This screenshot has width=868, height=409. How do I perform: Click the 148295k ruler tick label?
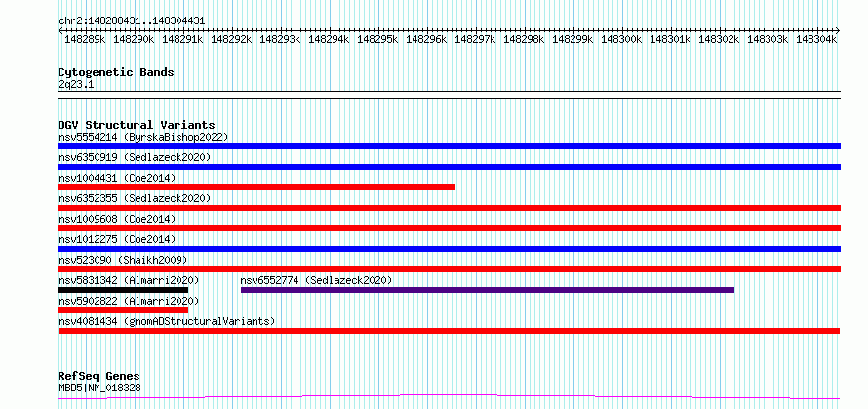pyautogui.click(x=377, y=40)
